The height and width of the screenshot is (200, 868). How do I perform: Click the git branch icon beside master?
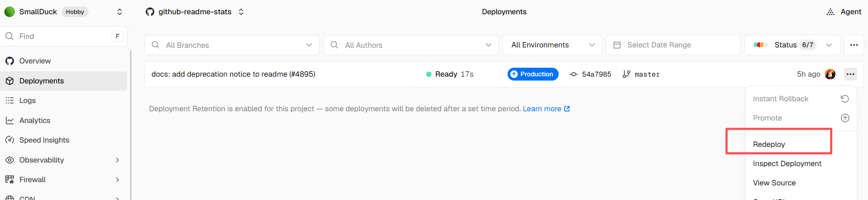pos(626,74)
